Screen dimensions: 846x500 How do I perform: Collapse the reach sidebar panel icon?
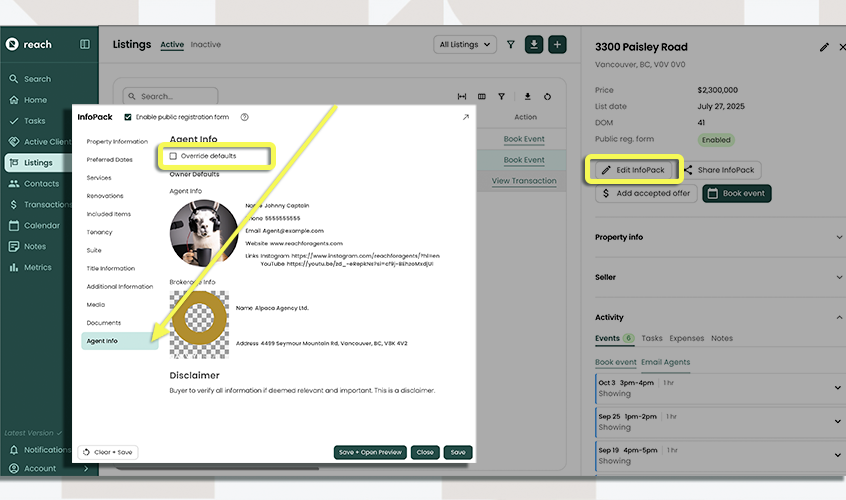pos(84,44)
